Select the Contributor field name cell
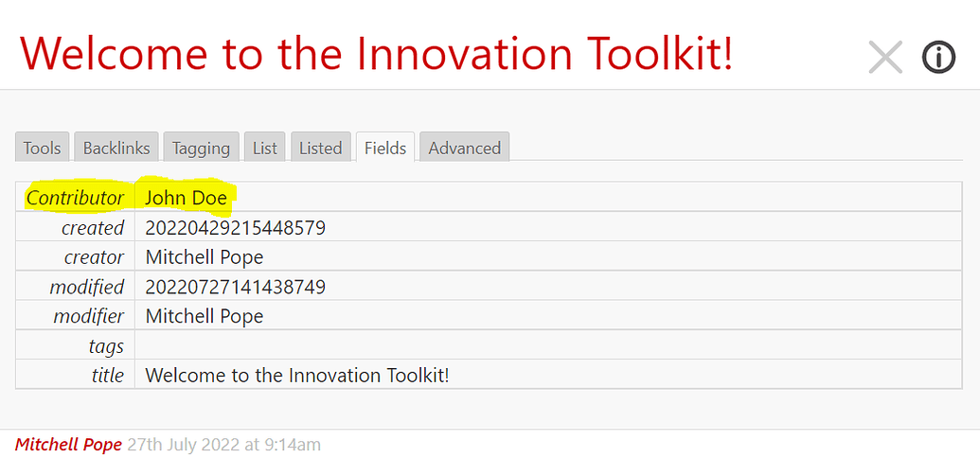Screen dimensions: 980x475 (x=75, y=197)
